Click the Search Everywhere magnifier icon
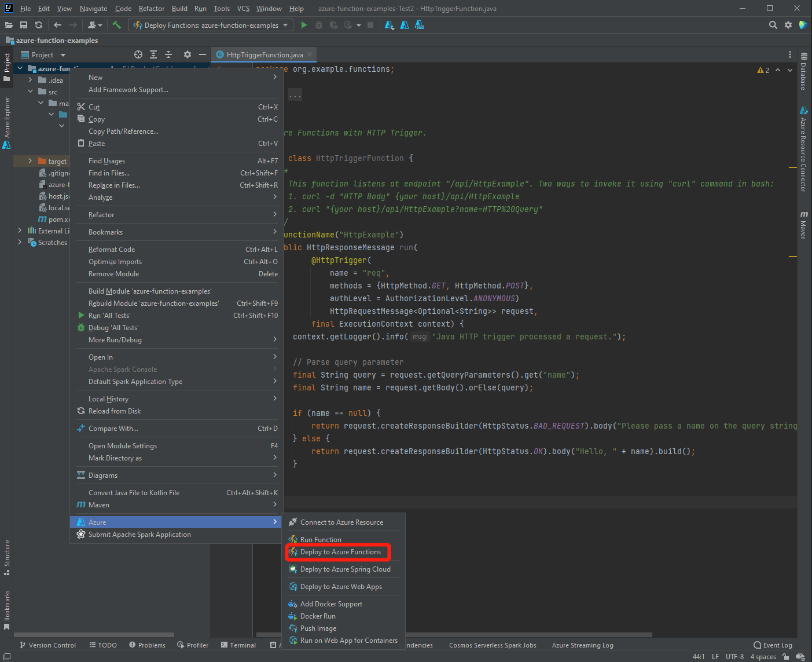 [773, 25]
